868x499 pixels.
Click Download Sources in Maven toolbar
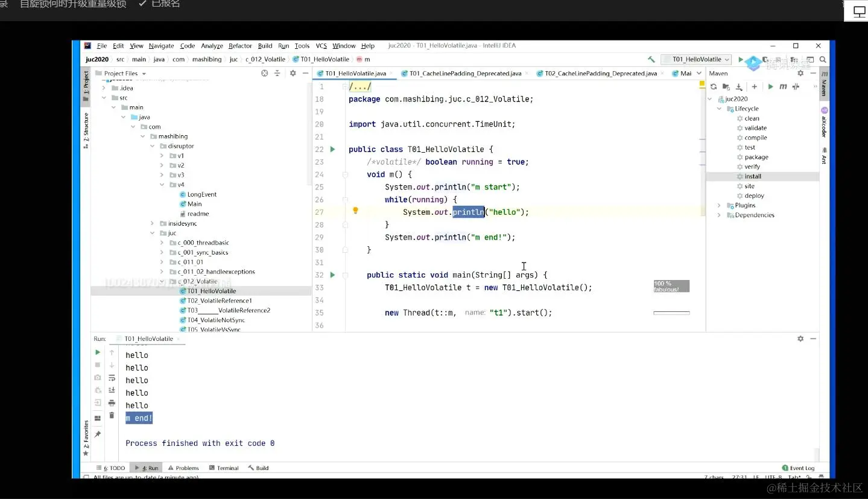[739, 87]
